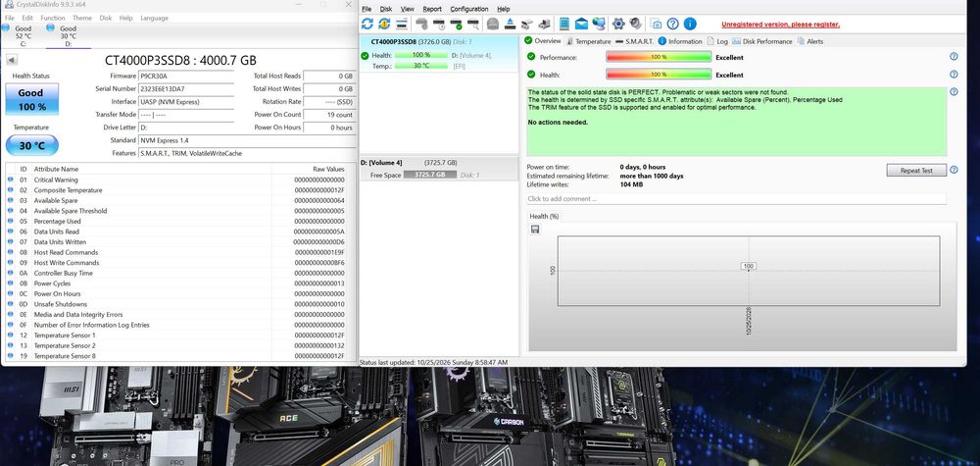Click the grey disk with head toolbar icon

click(x=493, y=24)
